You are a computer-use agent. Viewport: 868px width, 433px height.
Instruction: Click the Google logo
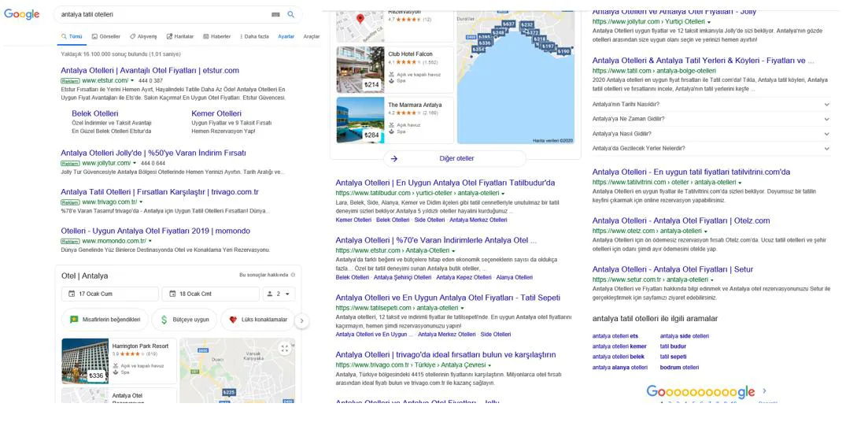(x=21, y=14)
